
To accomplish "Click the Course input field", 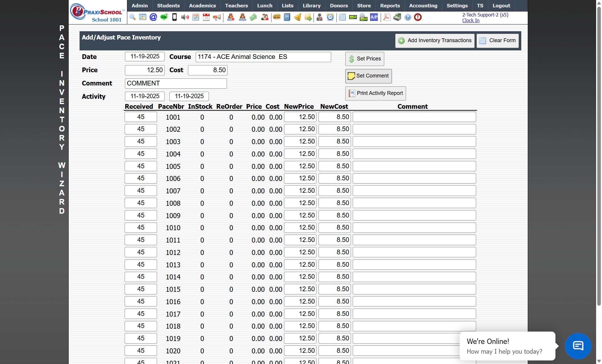I will [263, 57].
